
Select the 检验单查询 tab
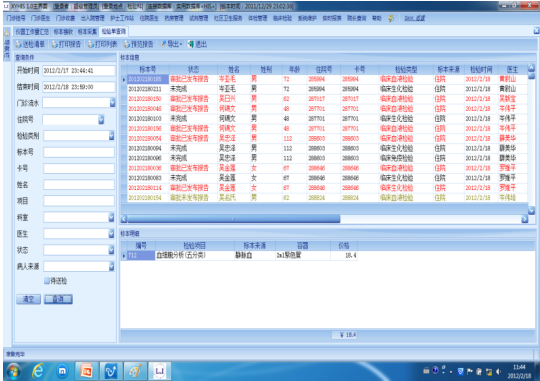pyautogui.click(x=114, y=31)
